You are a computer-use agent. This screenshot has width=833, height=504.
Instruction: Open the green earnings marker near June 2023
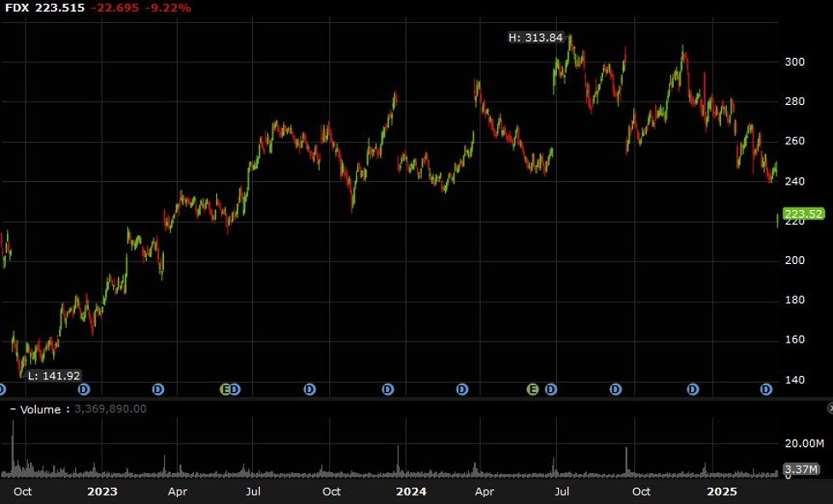point(226,390)
